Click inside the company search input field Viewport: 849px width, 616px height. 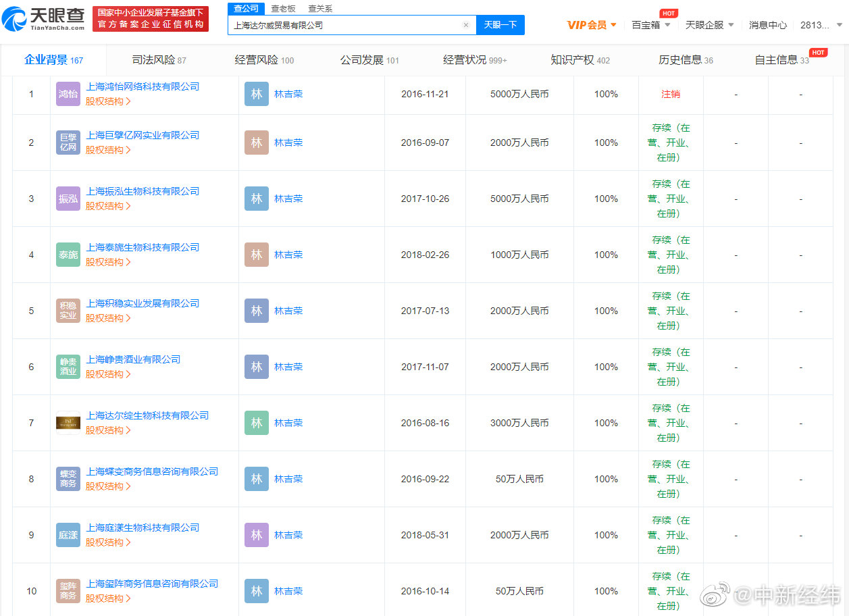tap(304, 24)
